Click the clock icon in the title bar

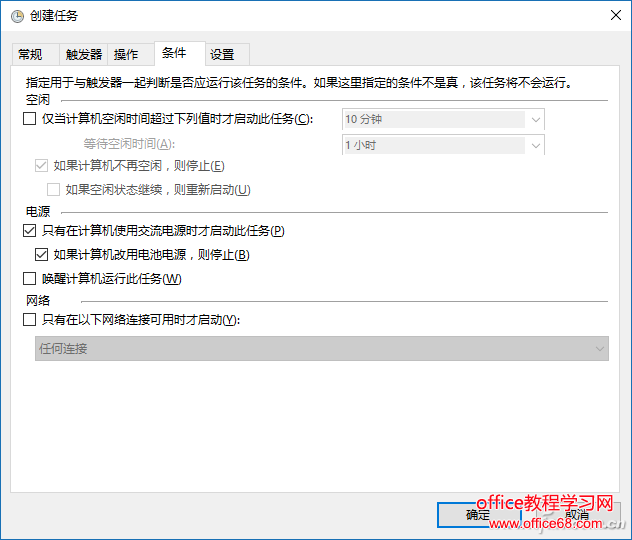17,16
